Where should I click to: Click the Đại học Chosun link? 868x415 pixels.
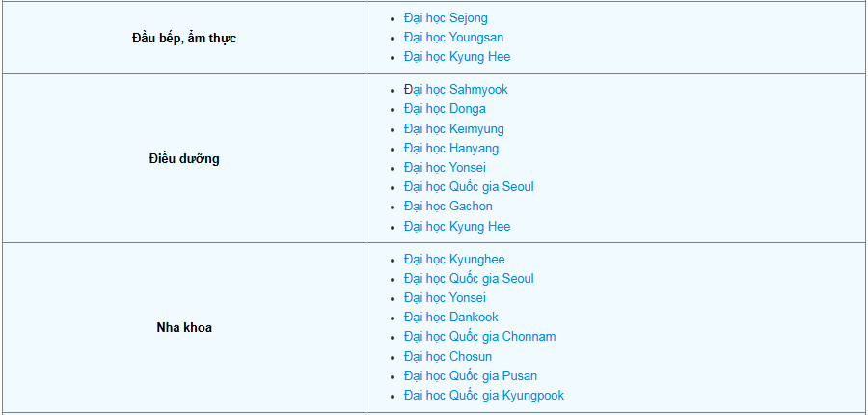click(448, 357)
